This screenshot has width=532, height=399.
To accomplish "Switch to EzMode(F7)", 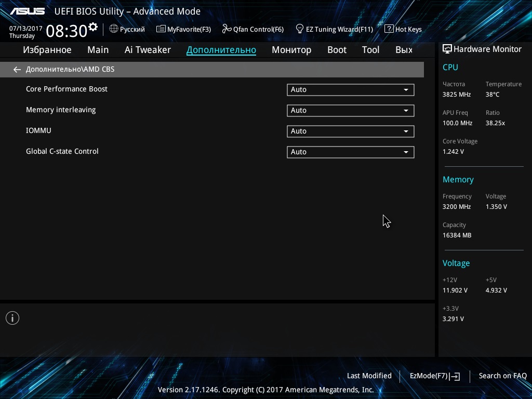I will tap(435, 376).
